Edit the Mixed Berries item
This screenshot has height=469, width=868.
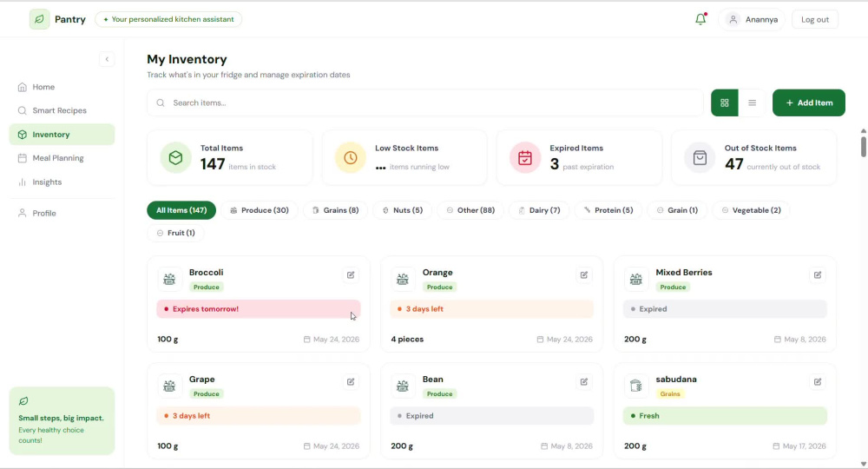click(x=818, y=275)
